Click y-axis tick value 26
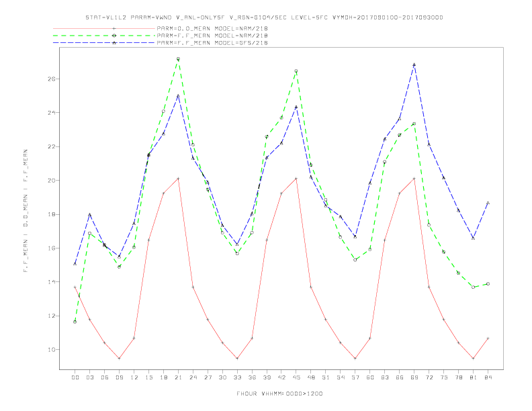Screen dimensions: 532x411 coord(51,79)
